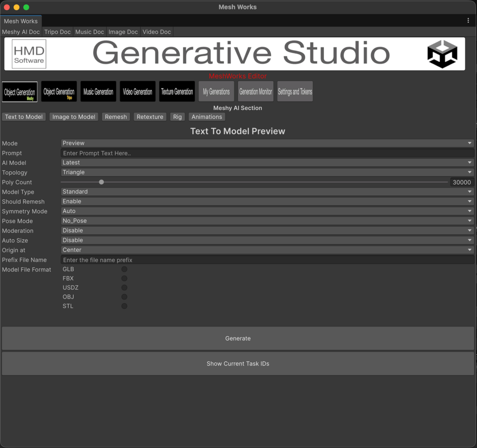Open the Video Doc link
The width and height of the screenshot is (477, 448).
(x=157, y=32)
